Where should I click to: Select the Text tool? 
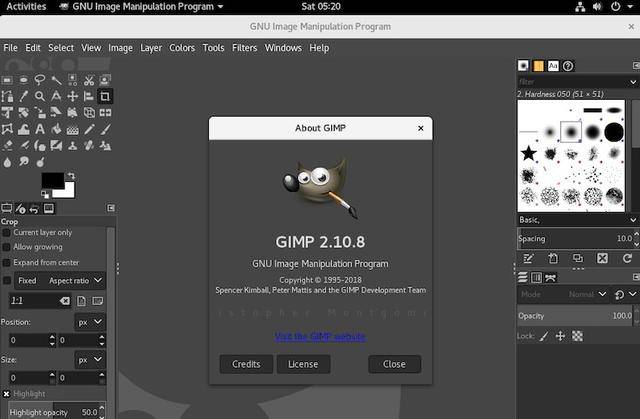[40, 129]
